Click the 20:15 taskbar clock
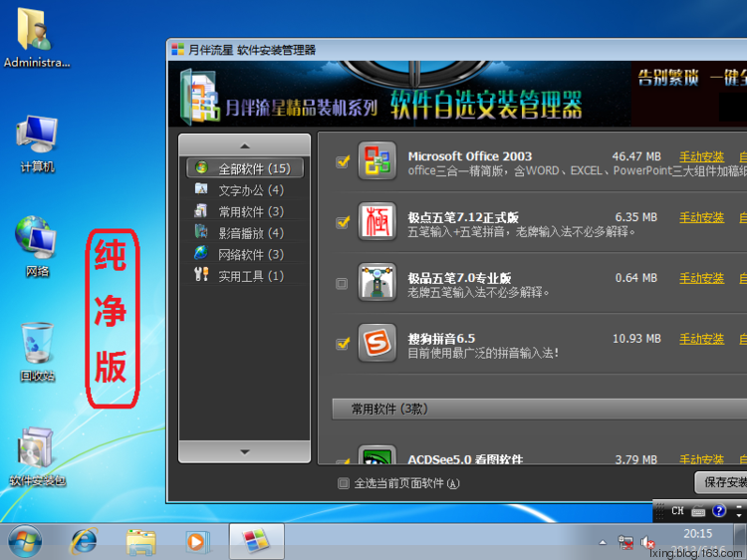 (698, 533)
